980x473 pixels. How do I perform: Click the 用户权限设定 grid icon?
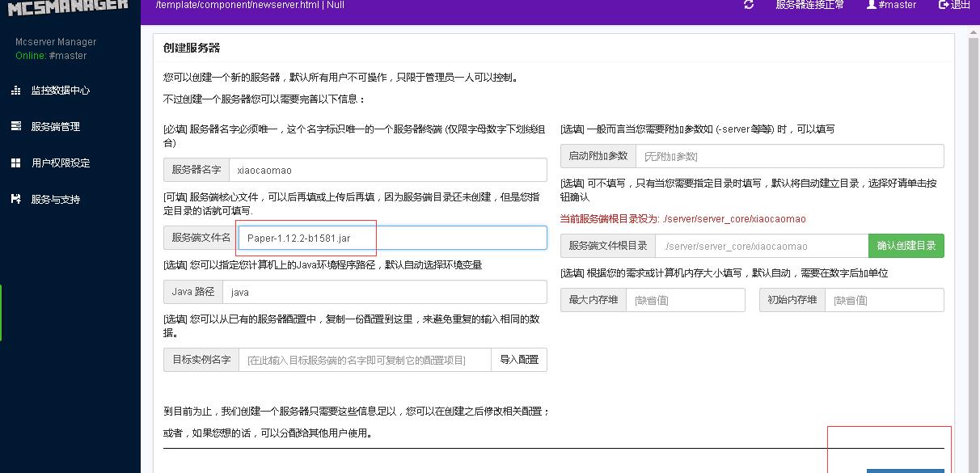point(15,163)
